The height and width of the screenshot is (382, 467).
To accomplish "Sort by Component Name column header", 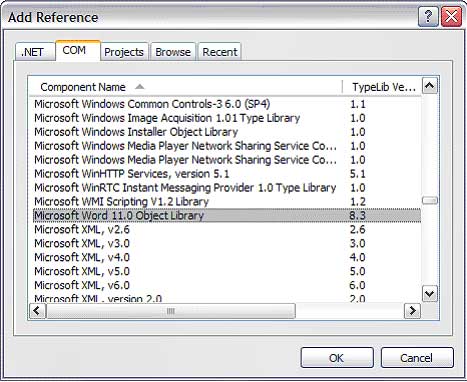I will coord(186,87).
